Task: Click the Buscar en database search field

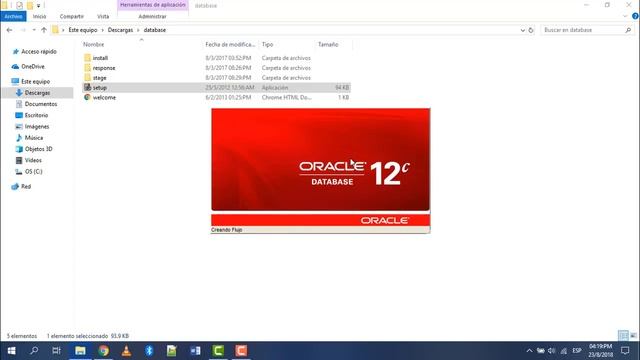Action: click(x=583, y=30)
